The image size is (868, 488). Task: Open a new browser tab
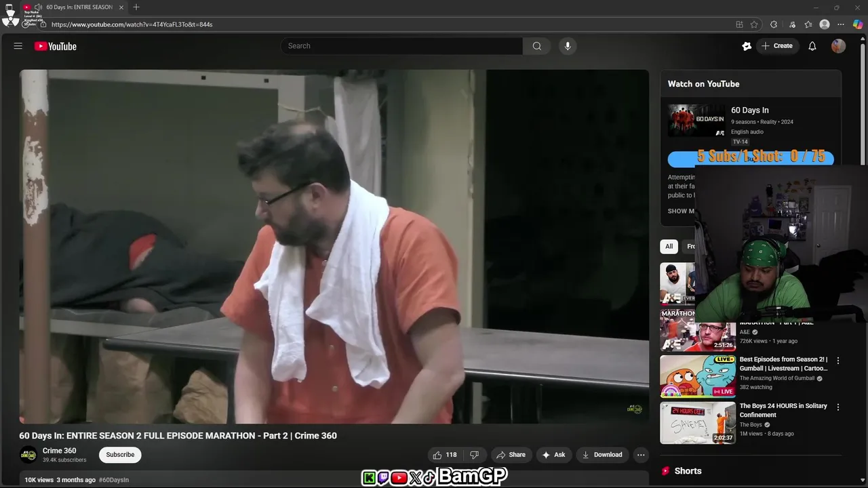pyautogui.click(x=136, y=7)
